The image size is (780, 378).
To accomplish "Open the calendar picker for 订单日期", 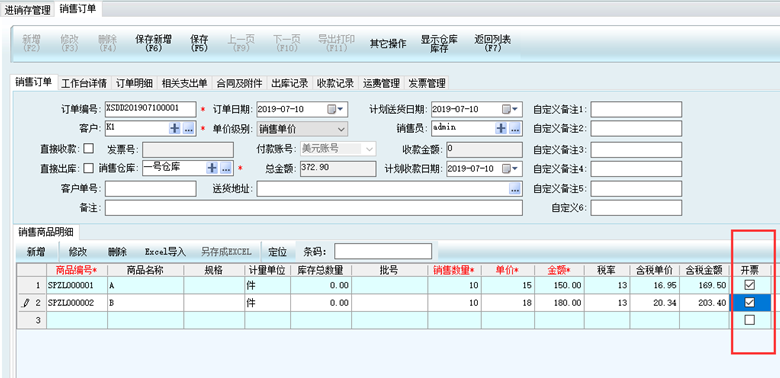I will pyautogui.click(x=335, y=109).
